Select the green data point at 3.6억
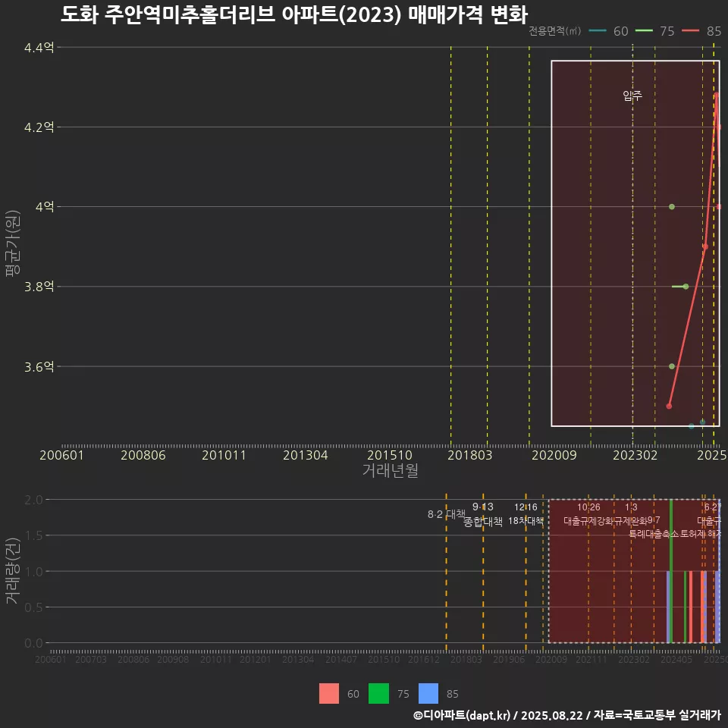This screenshot has width=728, height=728. point(672,366)
